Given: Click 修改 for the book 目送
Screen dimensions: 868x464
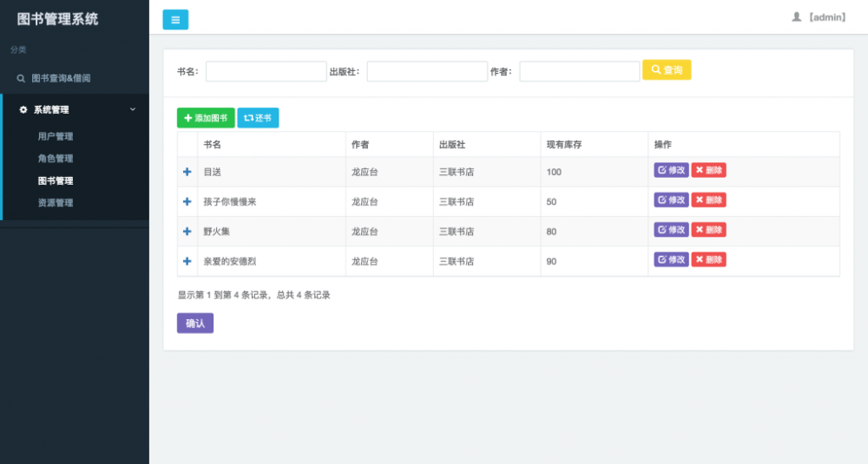Looking at the screenshot, I should (x=672, y=170).
